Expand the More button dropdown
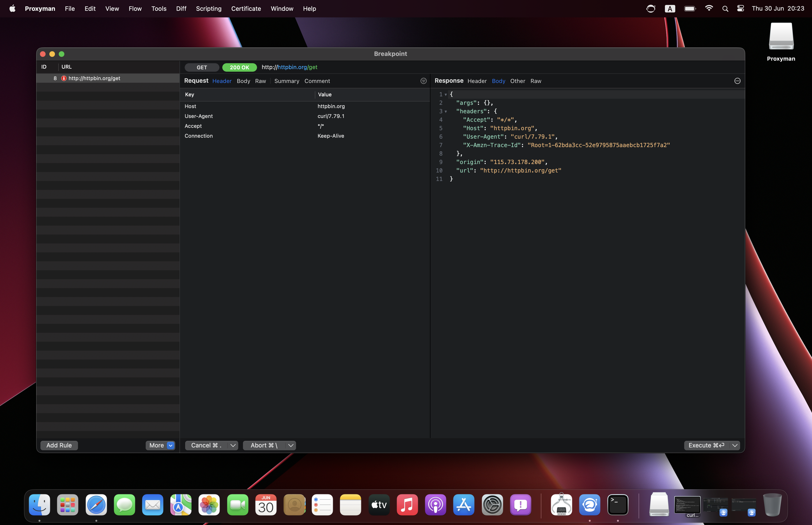This screenshot has height=525, width=812. [x=170, y=445]
